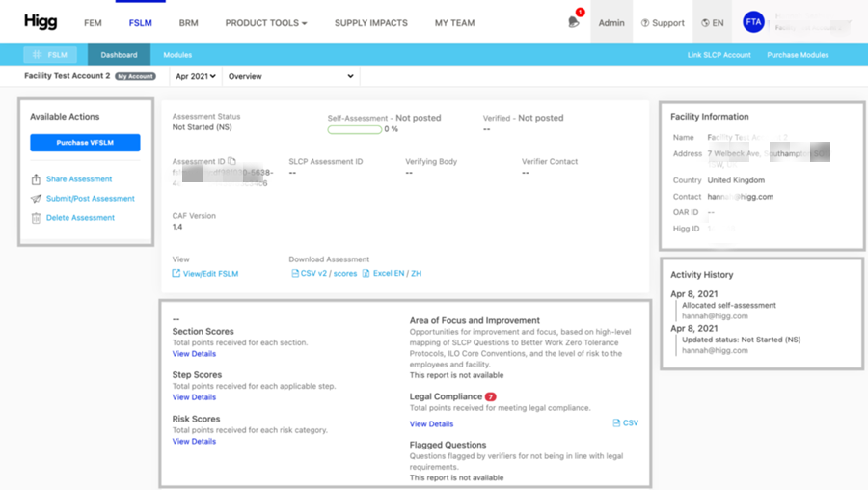Click the Share Assessment upload icon
The width and height of the screenshot is (868, 490).
pos(36,179)
